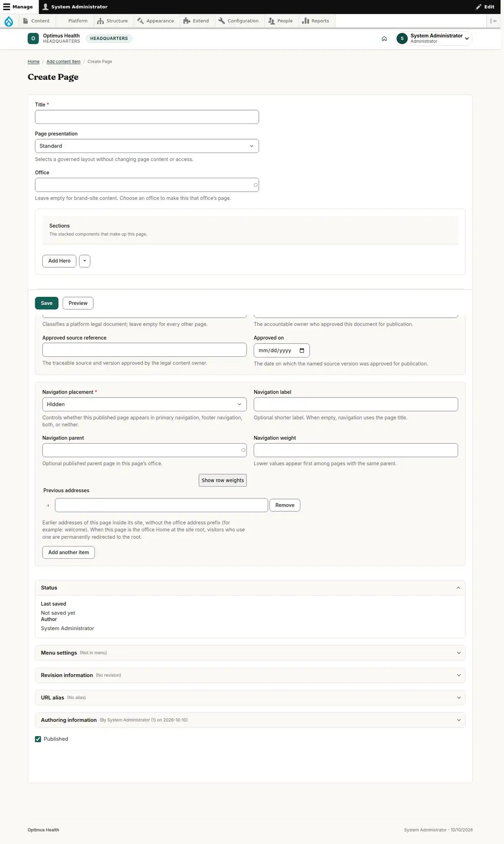Expand the Menu settings section
This screenshot has height=844, width=504.
coord(250,653)
